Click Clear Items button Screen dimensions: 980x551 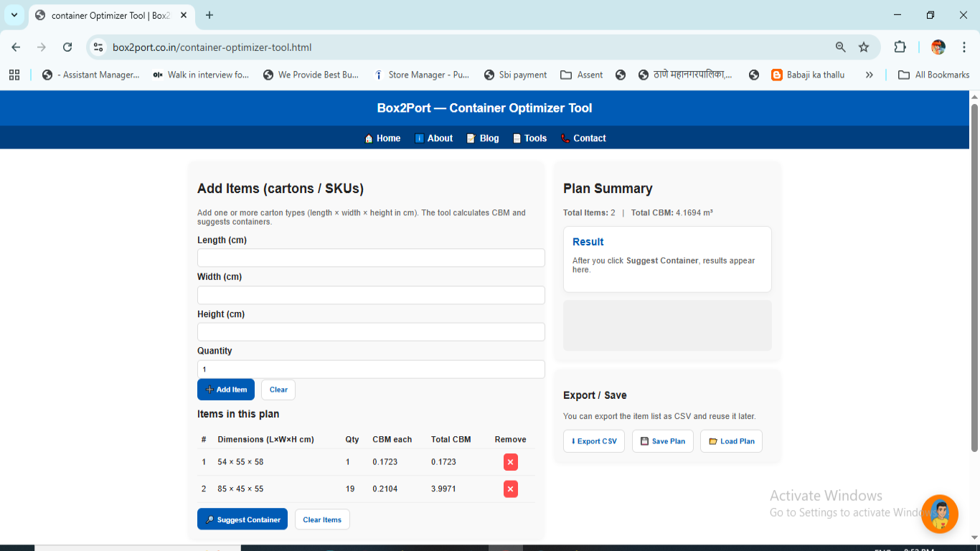tap(322, 519)
